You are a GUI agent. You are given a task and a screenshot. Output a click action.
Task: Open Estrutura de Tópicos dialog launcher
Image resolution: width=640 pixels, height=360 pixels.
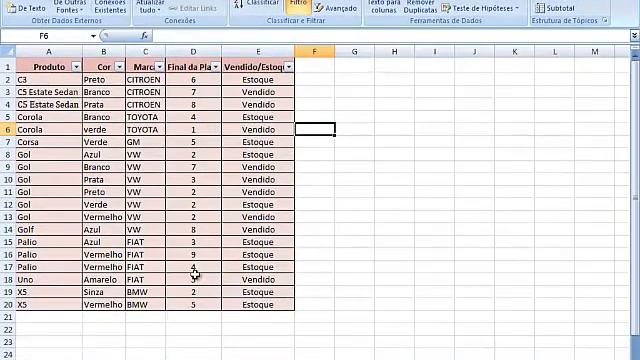tap(604, 20)
